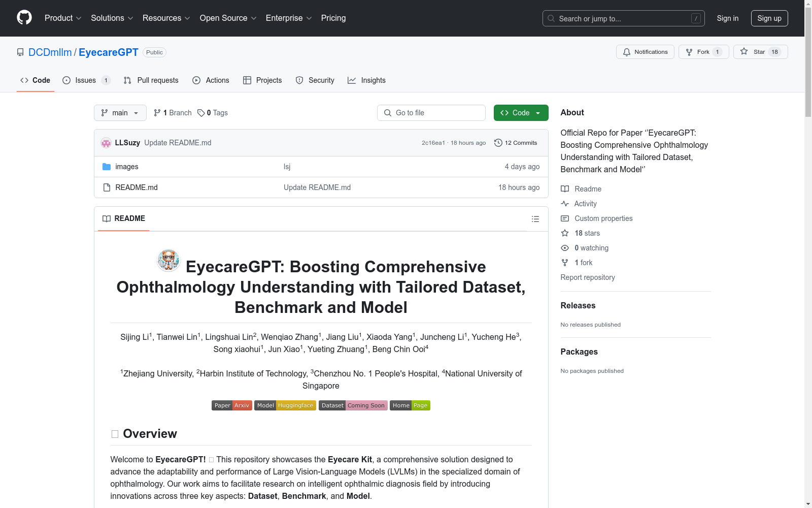Open the Activity link in About
Screen dimensions: 812x508
[579, 204]
